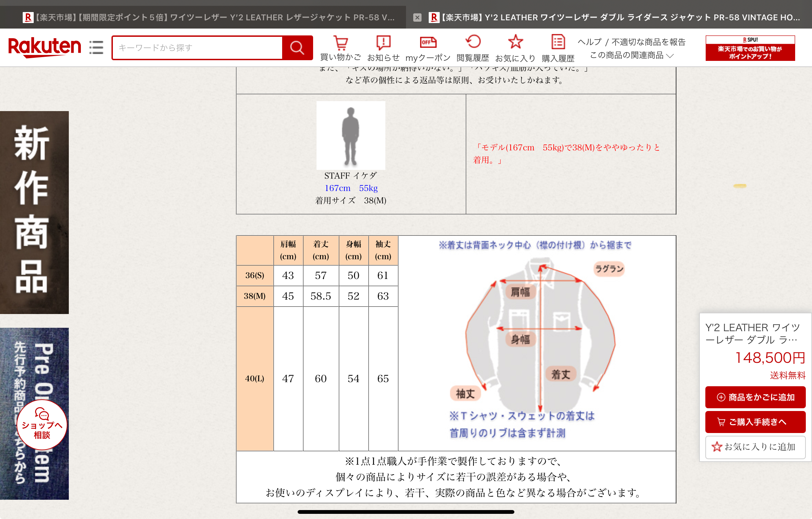Click the Y'2 LEATHER product title in sidebar
Image resolution: width=812 pixels, height=519 pixels.
pos(752,333)
